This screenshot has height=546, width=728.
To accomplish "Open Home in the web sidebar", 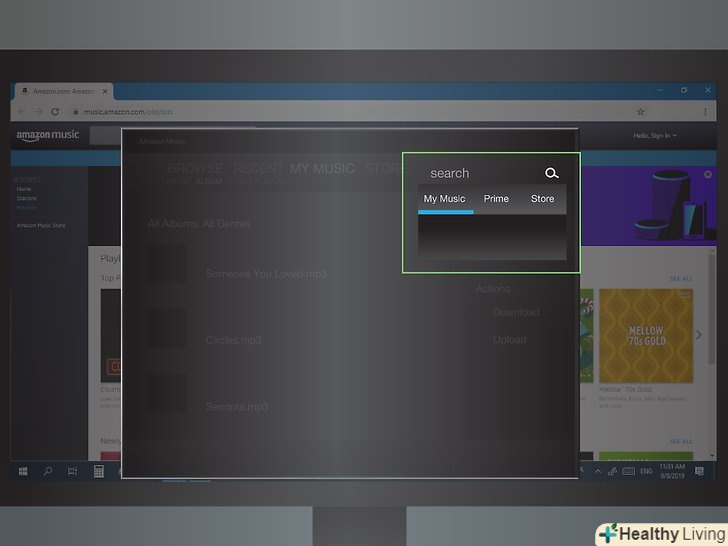I will [24, 189].
